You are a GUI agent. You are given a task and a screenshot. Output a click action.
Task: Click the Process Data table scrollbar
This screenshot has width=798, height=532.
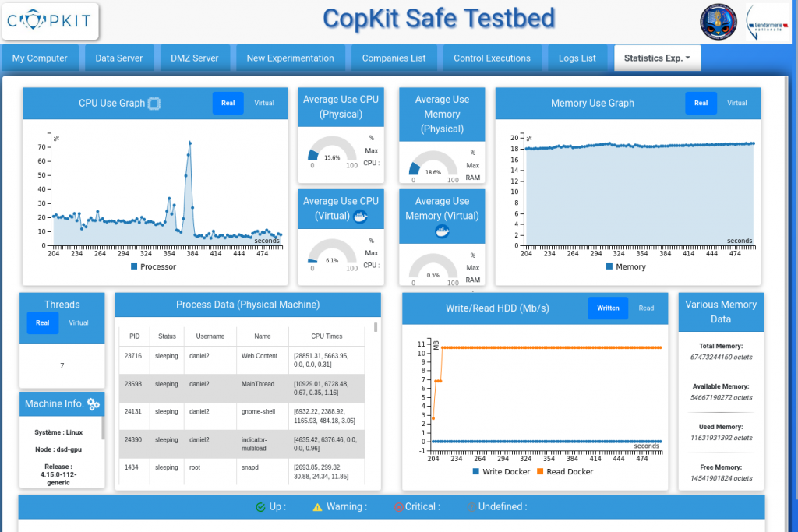[x=376, y=327]
